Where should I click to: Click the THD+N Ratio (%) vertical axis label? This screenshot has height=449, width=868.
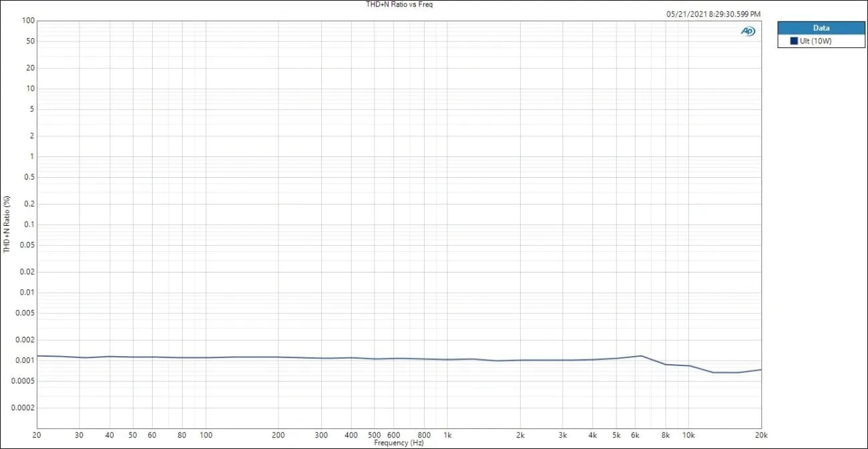coord(7,224)
